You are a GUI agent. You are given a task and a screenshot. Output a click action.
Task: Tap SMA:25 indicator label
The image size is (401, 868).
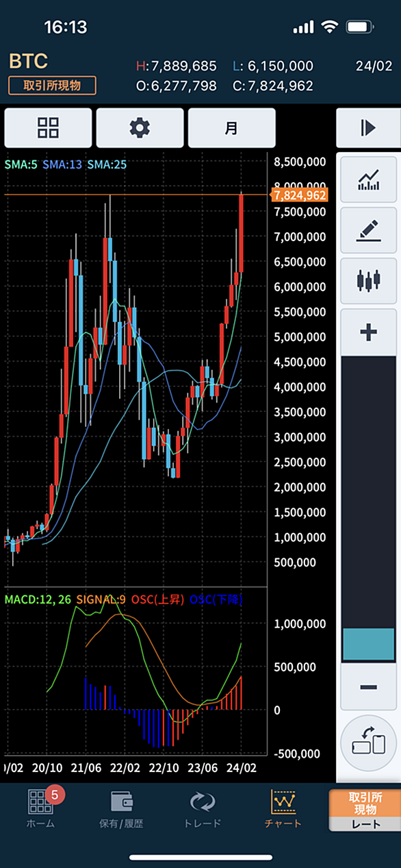coord(107,164)
